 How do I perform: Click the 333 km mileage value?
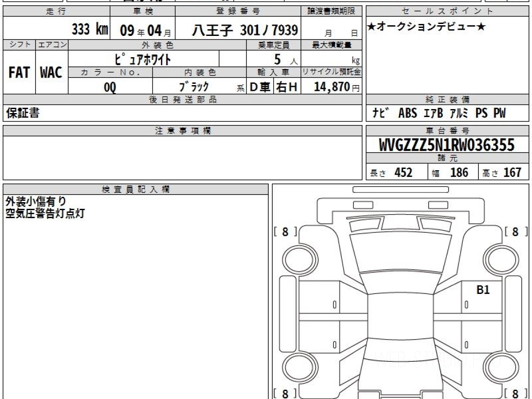pos(90,30)
